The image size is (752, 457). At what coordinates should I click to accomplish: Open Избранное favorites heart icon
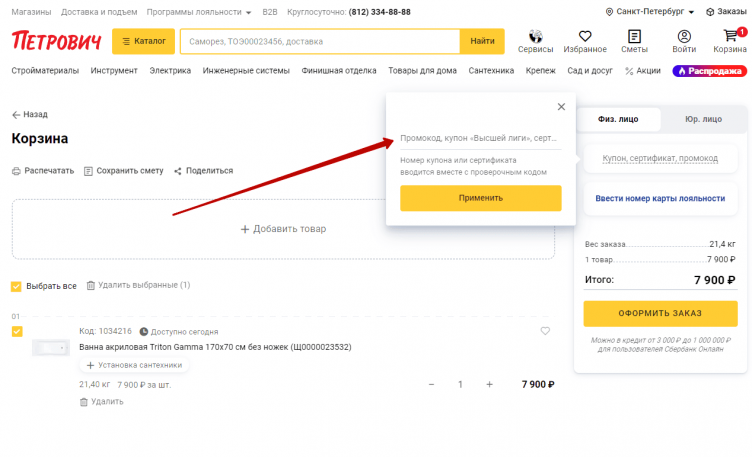point(584,37)
